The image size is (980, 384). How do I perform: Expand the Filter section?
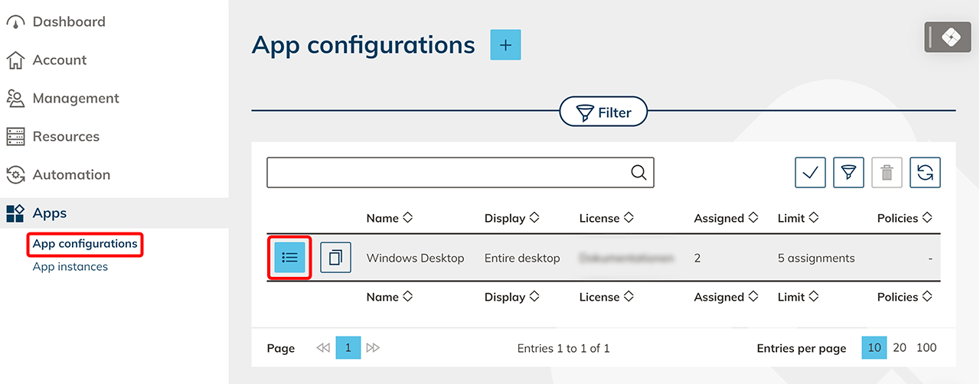pyautogui.click(x=603, y=112)
